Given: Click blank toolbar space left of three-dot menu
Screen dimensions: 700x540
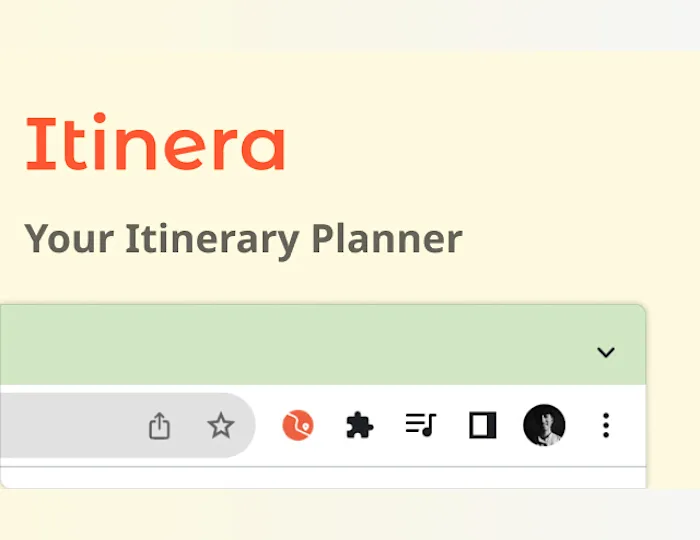Looking at the screenshot, I should click(x=583, y=425).
